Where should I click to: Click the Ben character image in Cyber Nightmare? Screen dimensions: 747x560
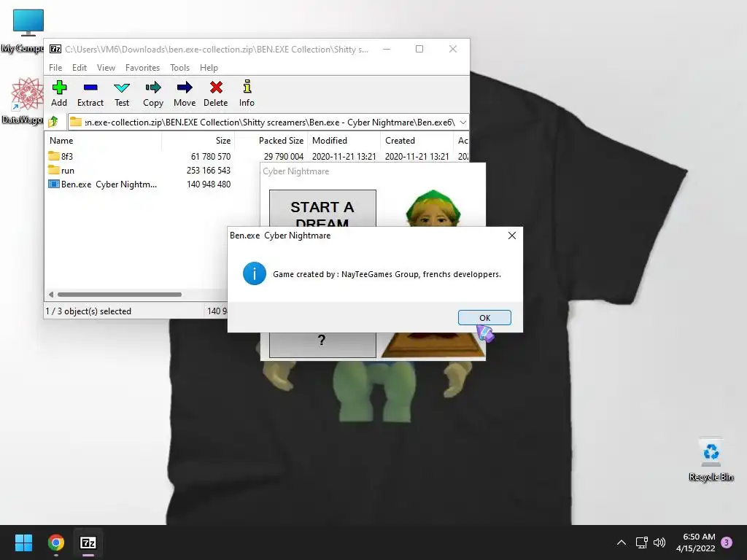[433, 208]
